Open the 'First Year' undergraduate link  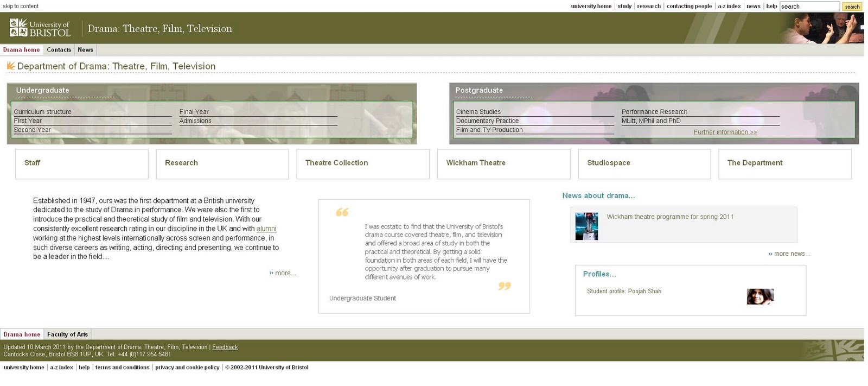click(x=28, y=121)
